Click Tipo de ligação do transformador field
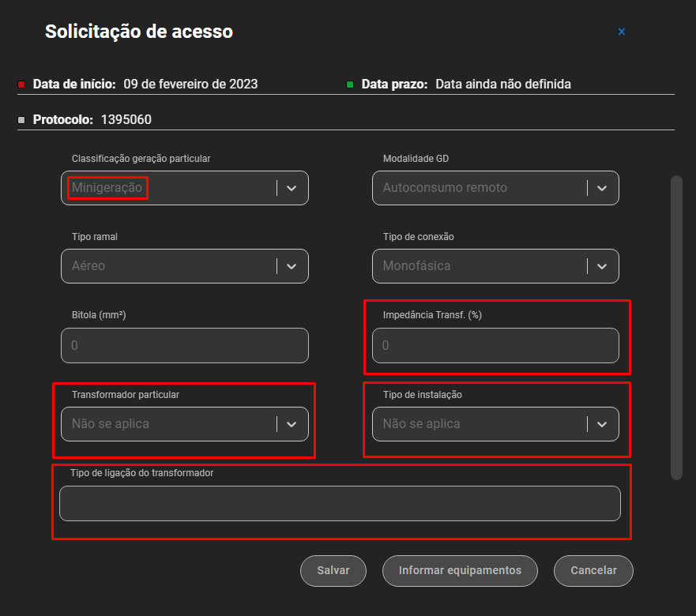 coord(340,503)
